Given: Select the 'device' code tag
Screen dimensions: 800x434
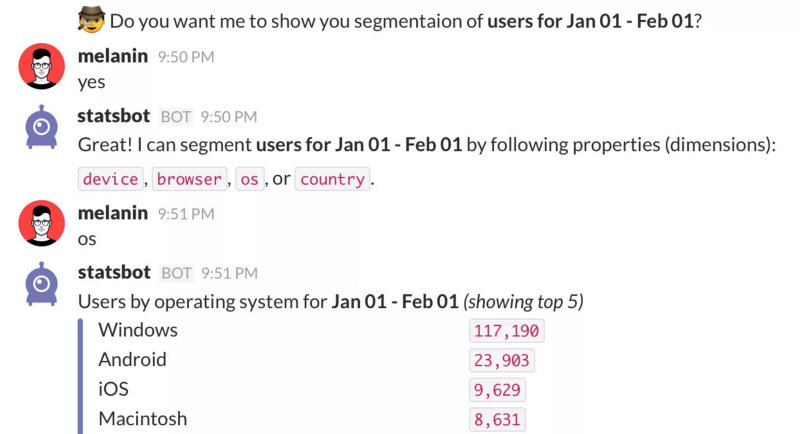Looking at the screenshot, I should tap(111, 179).
